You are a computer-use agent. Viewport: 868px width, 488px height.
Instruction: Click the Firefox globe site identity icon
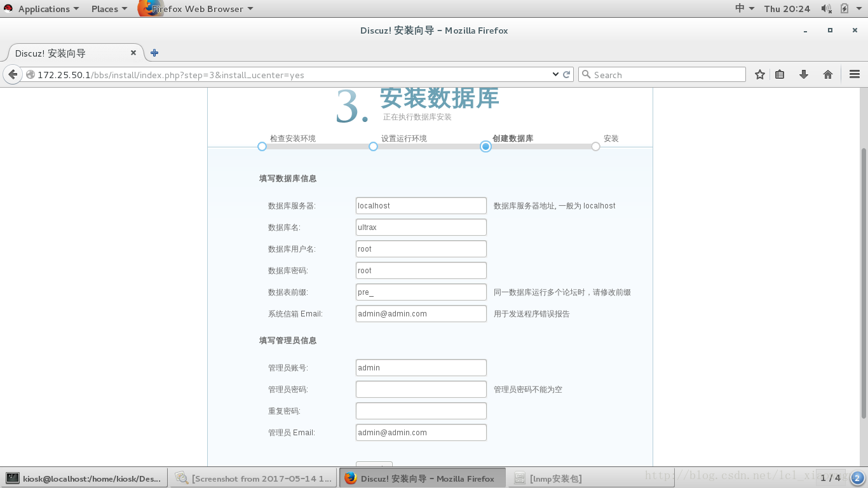30,74
